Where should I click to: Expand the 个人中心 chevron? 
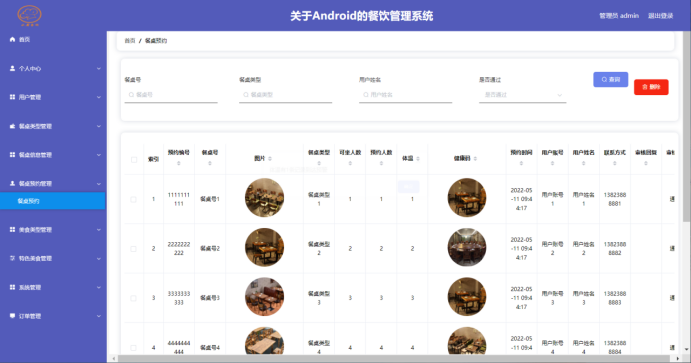point(99,69)
